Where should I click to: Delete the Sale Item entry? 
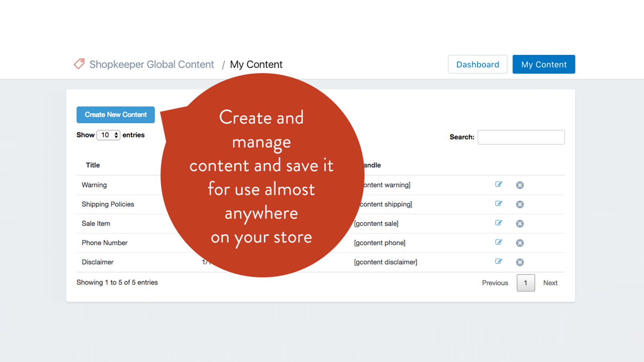(x=520, y=224)
